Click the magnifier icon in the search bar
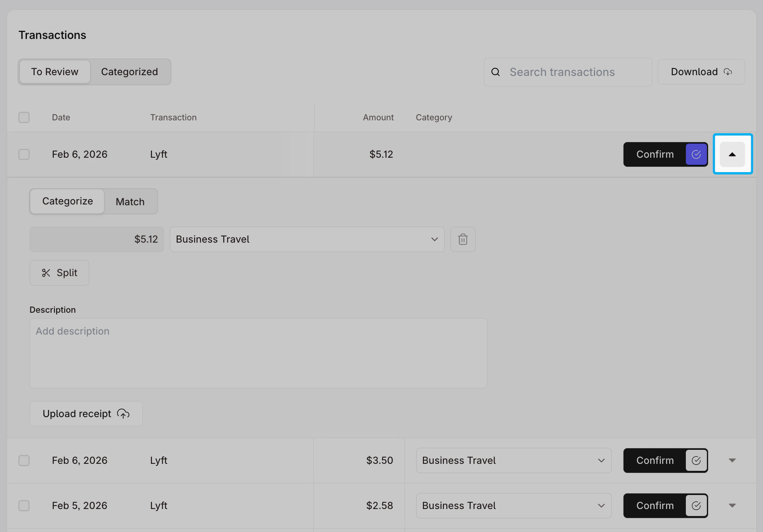 point(496,72)
